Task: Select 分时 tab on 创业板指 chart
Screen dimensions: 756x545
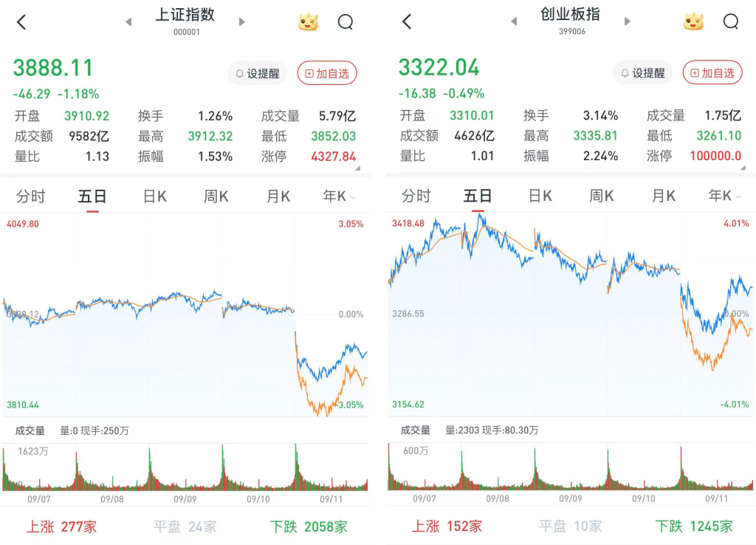Action: tap(416, 196)
